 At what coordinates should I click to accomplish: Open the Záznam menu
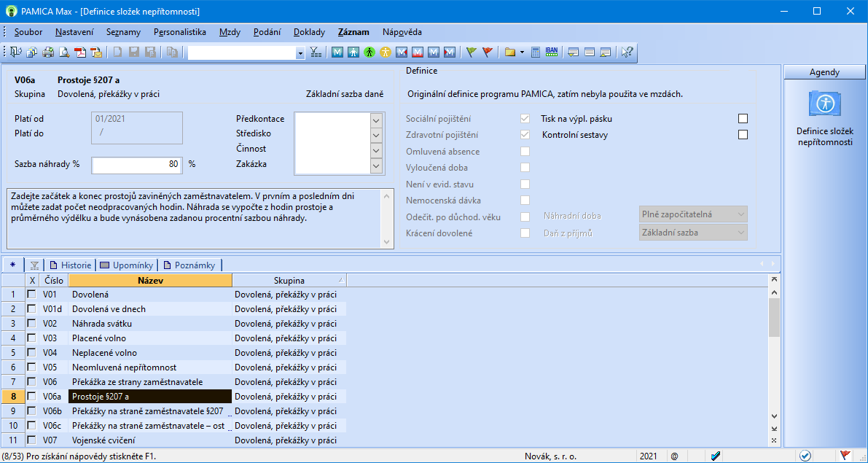[x=353, y=32]
